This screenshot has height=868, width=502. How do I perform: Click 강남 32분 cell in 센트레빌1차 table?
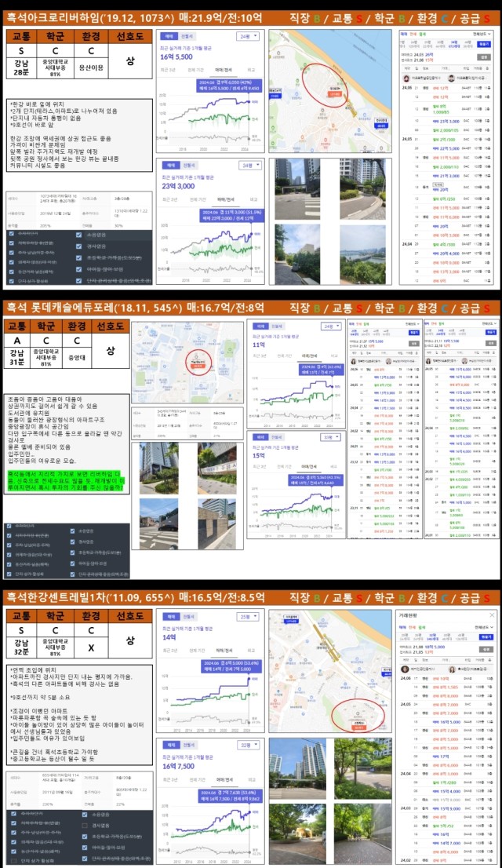(x=21, y=647)
